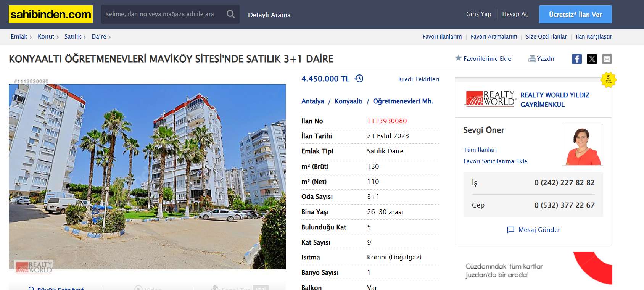
Task: Navigate to the Konut breadcrumb
Action: point(46,37)
